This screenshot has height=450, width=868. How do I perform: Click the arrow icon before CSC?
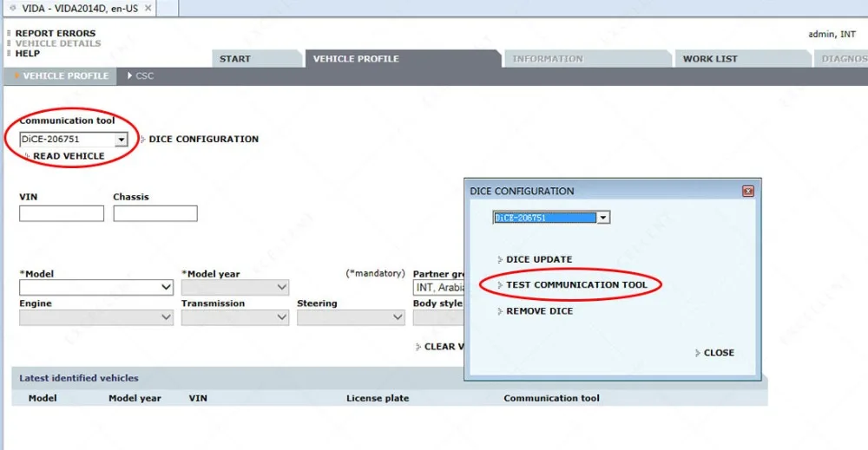[130, 75]
